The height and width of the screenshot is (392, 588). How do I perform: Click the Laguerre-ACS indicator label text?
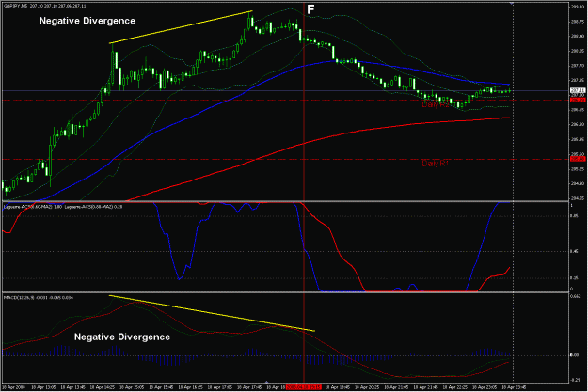coord(63,207)
